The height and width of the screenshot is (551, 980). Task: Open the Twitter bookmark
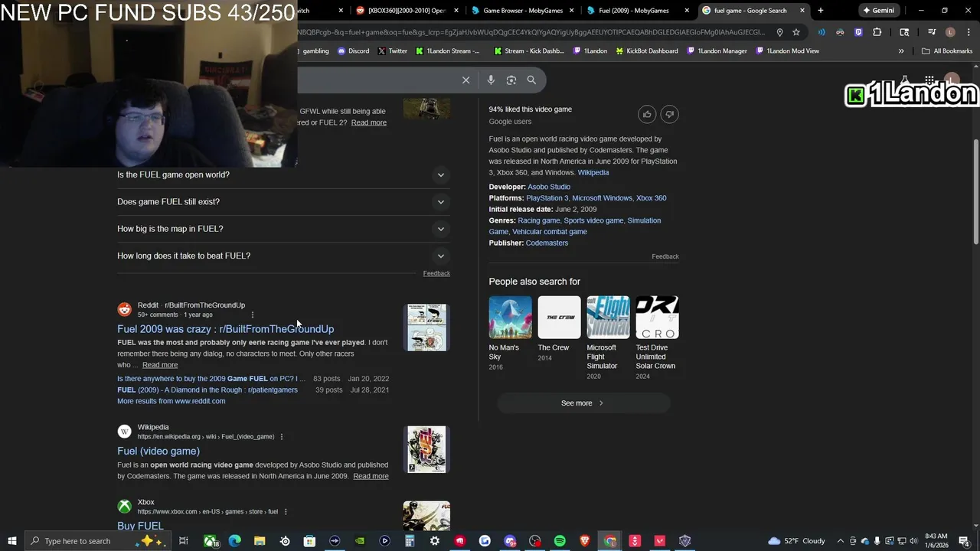pyautogui.click(x=392, y=51)
